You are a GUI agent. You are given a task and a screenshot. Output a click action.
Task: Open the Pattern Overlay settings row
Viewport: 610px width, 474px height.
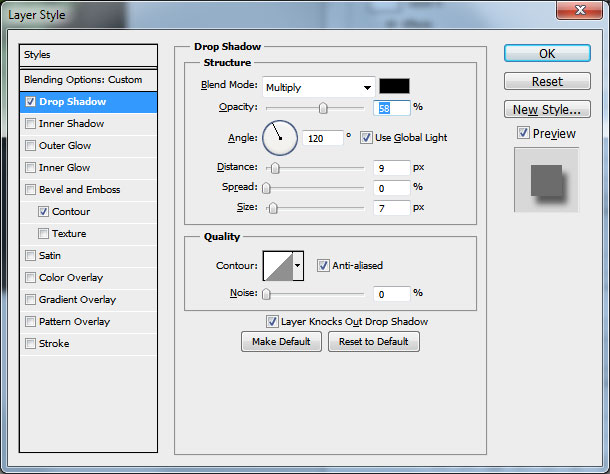tap(88, 321)
